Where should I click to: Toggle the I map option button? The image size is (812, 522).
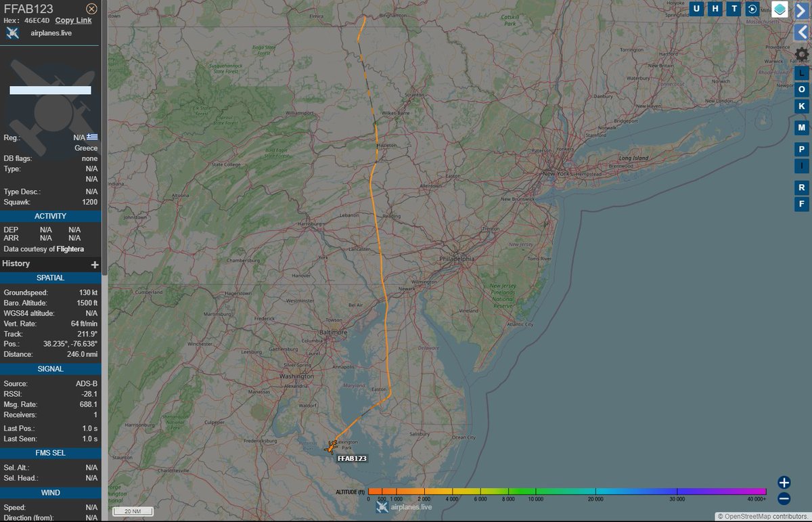(x=802, y=166)
